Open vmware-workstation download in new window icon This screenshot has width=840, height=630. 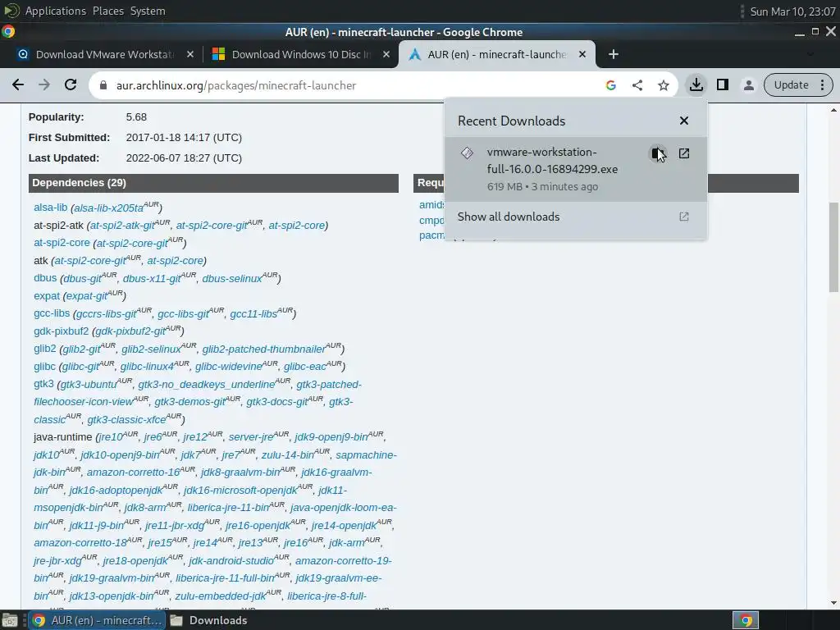683,153
